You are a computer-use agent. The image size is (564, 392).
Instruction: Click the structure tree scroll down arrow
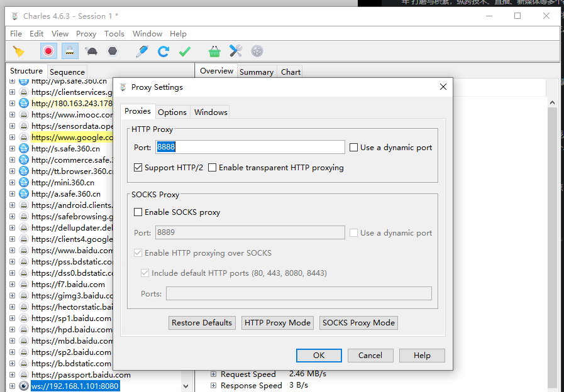click(x=185, y=386)
